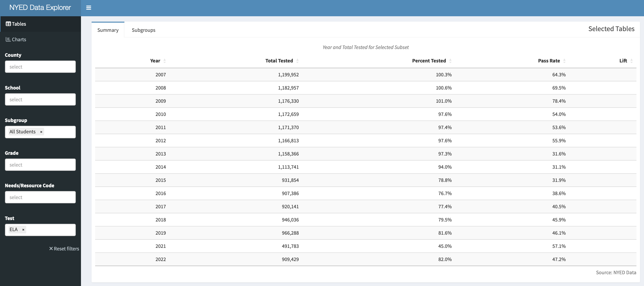
Task: Click inside the Subgroup filter field
Action: point(60,131)
